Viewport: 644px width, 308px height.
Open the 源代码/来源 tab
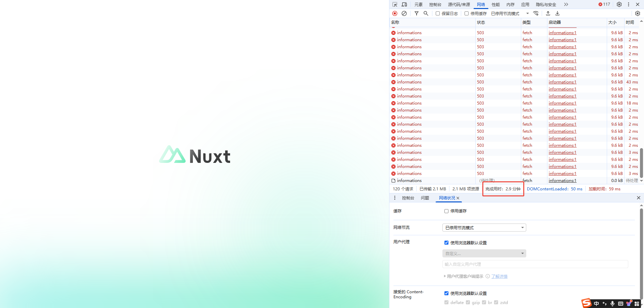click(459, 4)
